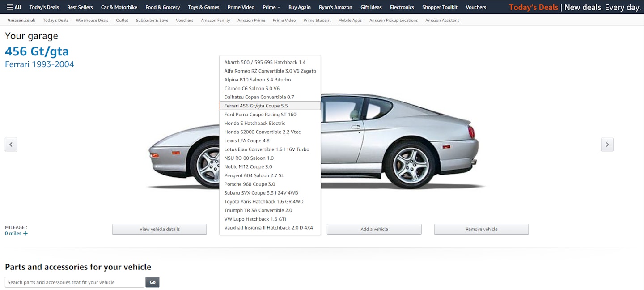Open Ryan's Amazon page

pyautogui.click(x=335, y=7)
